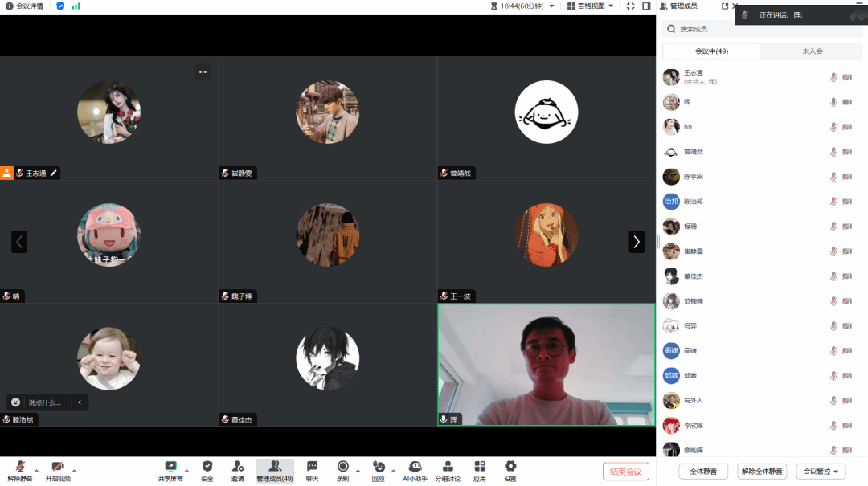Screen dimensions: 868x486
Task: Open the 共享屏幕 share screen tool
Action: point(170,469)
